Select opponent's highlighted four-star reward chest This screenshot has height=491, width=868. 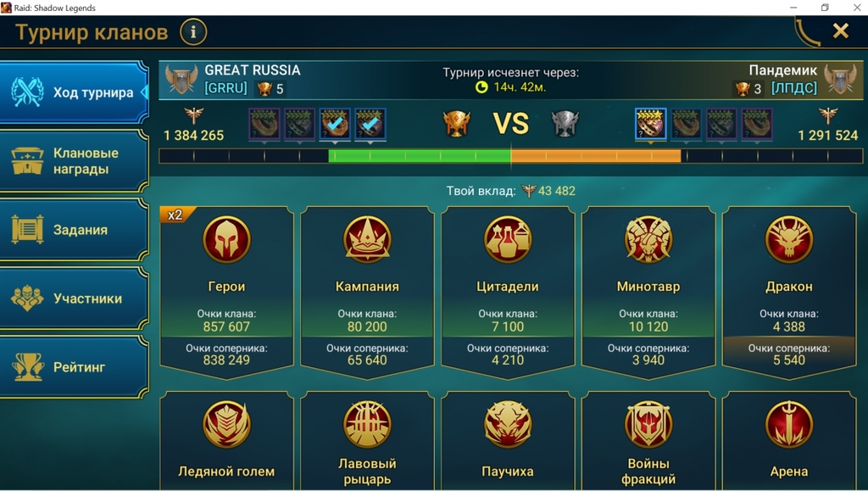[x=650, y=124]
